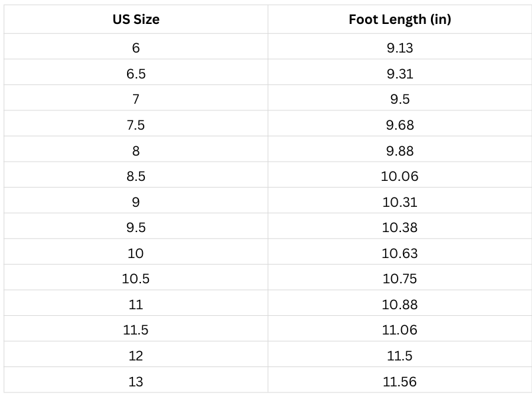Select the US size 10 cell

tap(136, 253)
